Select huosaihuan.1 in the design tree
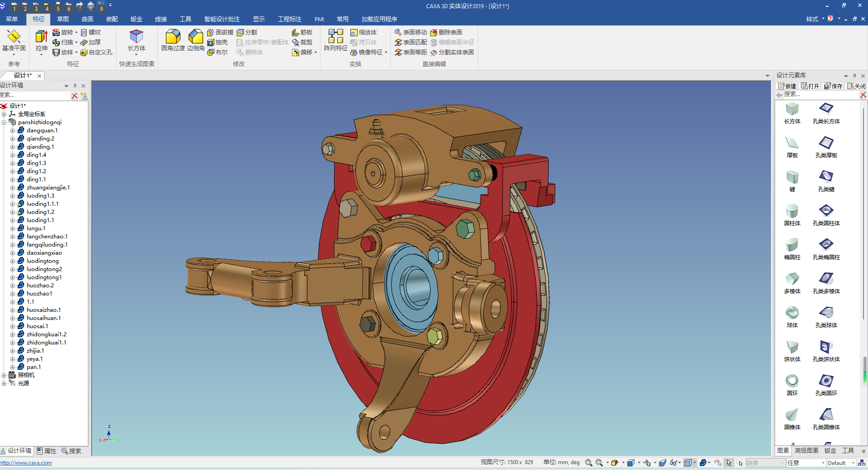This screenshot has width=868, height=470. coord(44,318)
